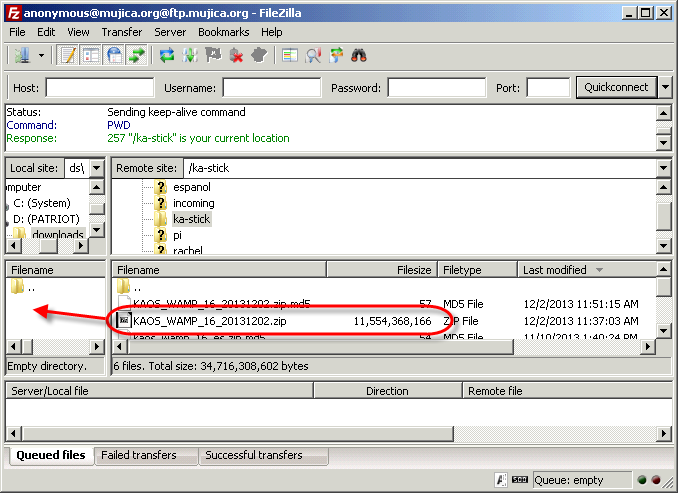Open Remote site path dropdown

664,168
